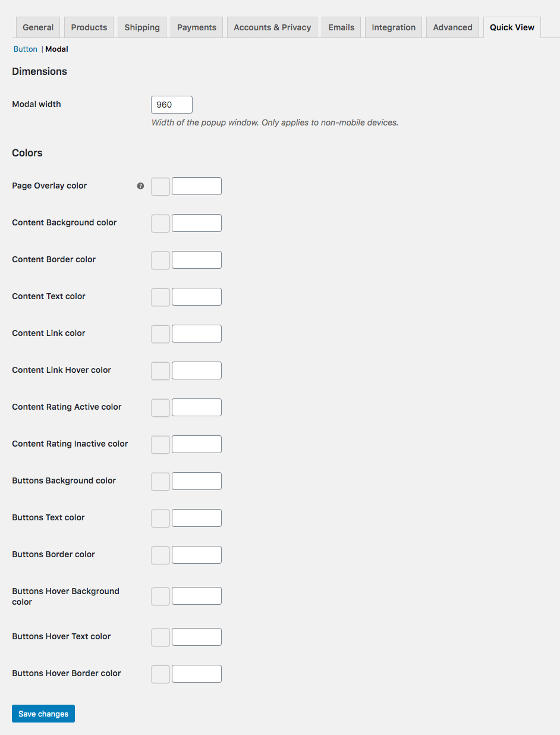Focus the Buttons Text color input
The height and width of the screenshot is (735, 560).
(197, 518)
